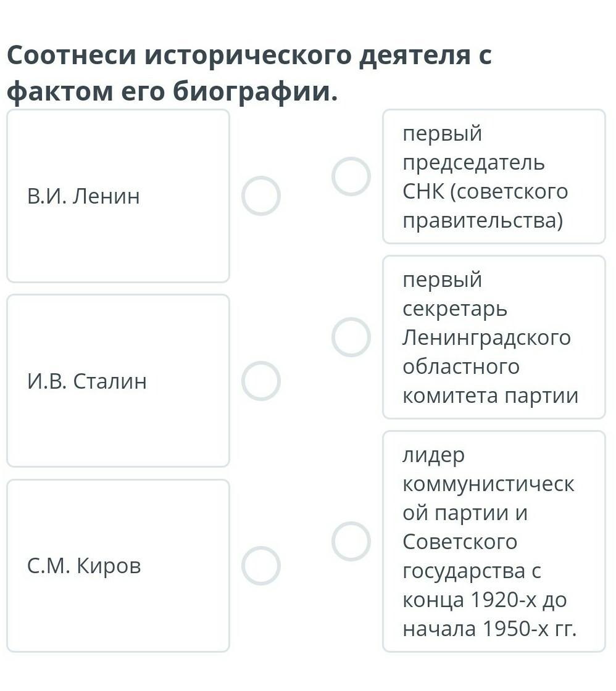Choose the первый председатель СНК answer card
The width and height of the screenshot is (616, 691).
coord(494,176)
